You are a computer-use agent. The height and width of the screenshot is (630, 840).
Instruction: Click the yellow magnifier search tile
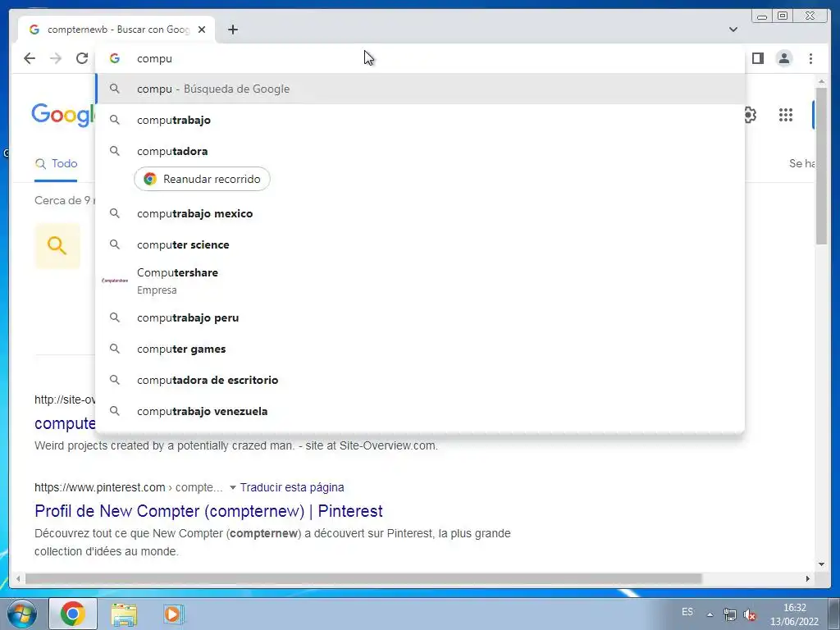click(57, 246)
